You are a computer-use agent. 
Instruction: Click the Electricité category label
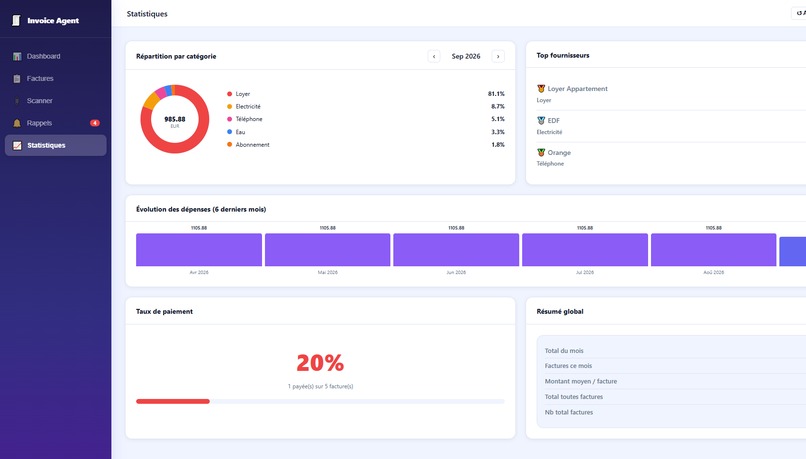[x=248, y=106]
